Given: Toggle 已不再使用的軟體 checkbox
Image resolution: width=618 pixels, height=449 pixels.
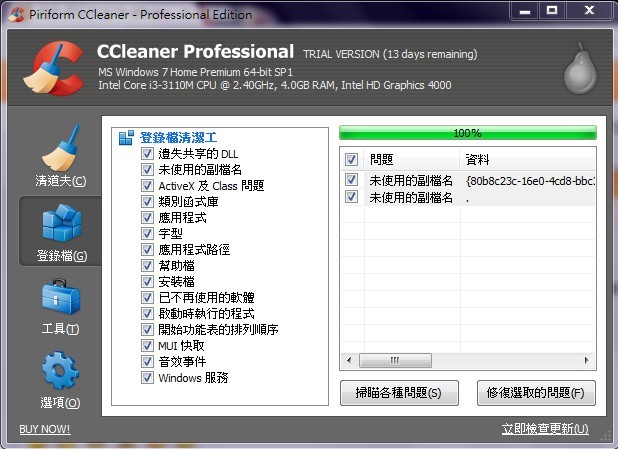Looking at the screenshot, I should (x=147, y=297).
